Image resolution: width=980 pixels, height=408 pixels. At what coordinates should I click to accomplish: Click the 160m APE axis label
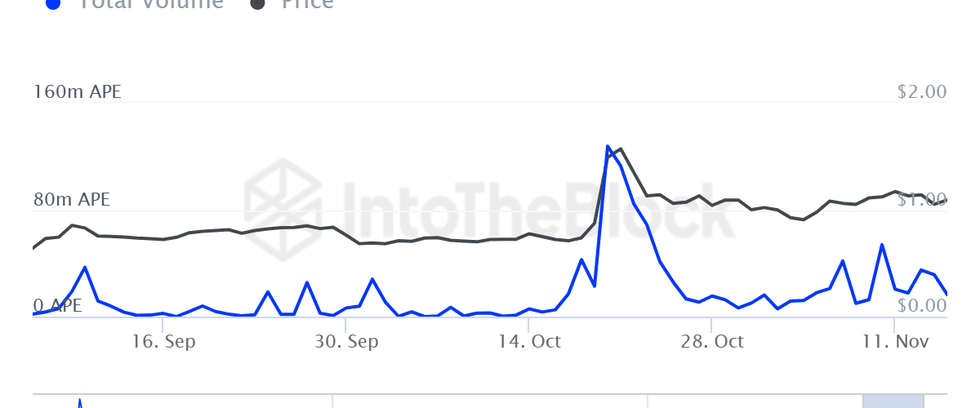77,91
